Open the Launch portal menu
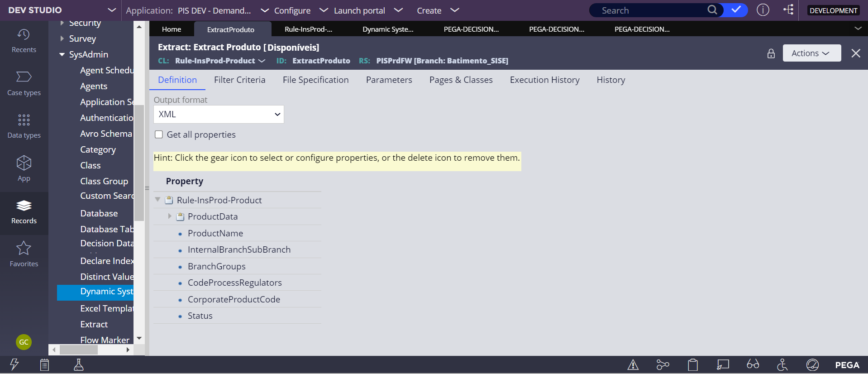Viewport: 868px width, 374px height. coord(368,10)
